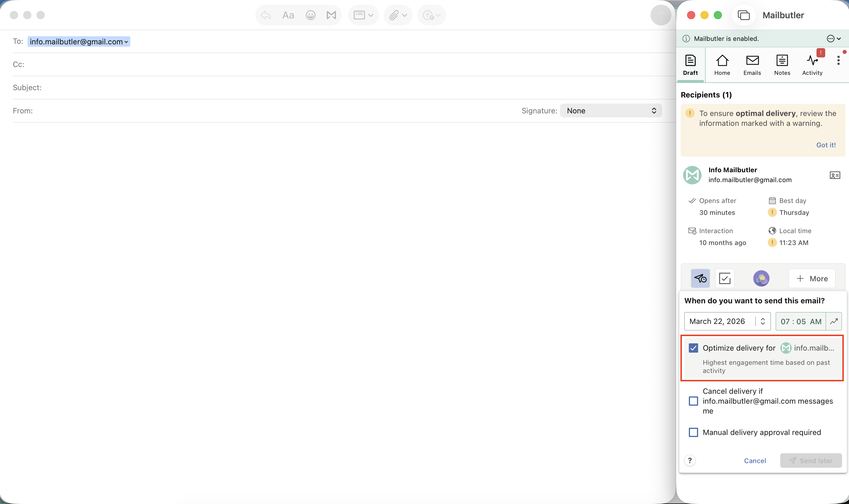
Task: Click the 30 minutes value
Action: [717, 213]
